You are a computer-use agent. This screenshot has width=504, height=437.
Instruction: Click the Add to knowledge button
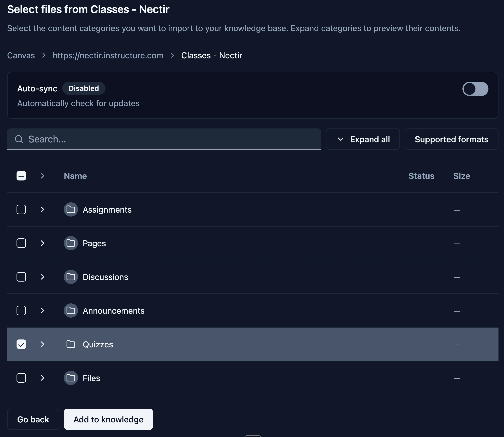coord(108,419)
